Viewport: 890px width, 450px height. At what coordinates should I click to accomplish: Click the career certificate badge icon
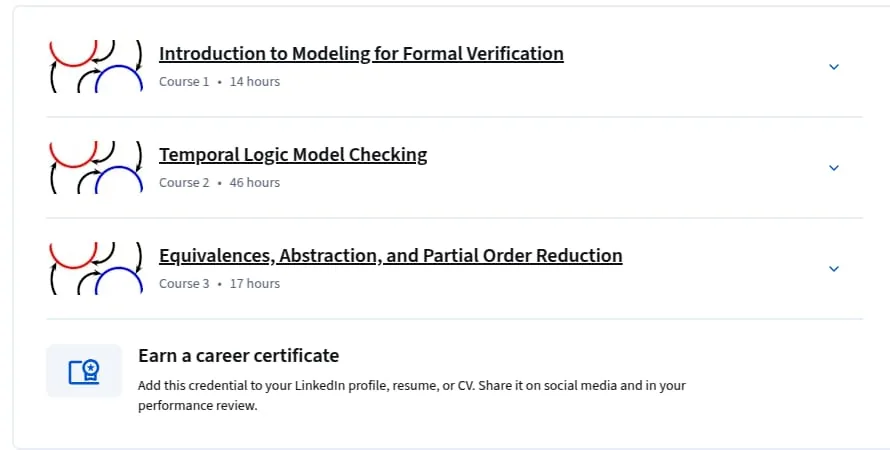(x=84, y=371)
